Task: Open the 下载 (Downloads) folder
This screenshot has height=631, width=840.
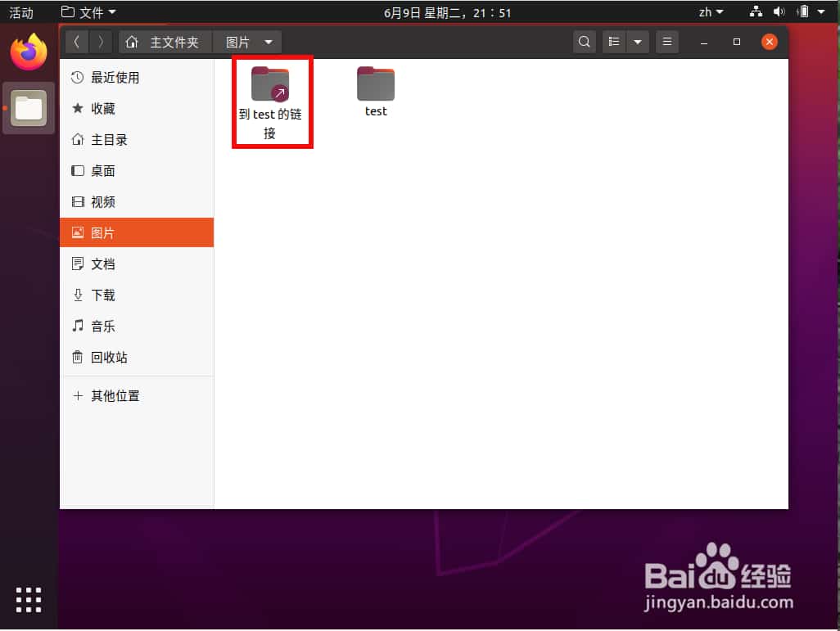Action: [x=102, y=295]
